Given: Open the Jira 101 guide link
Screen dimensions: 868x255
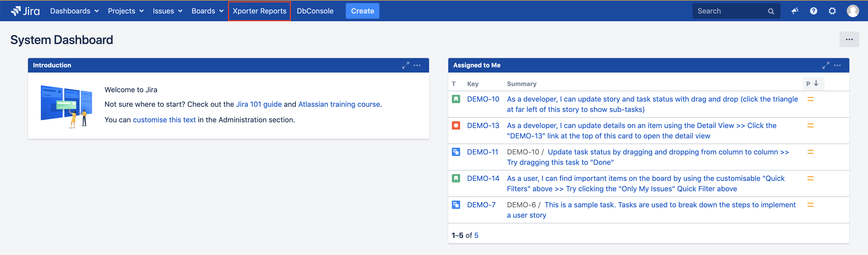Looking at the screenshot, I should [x=259, y=104].
